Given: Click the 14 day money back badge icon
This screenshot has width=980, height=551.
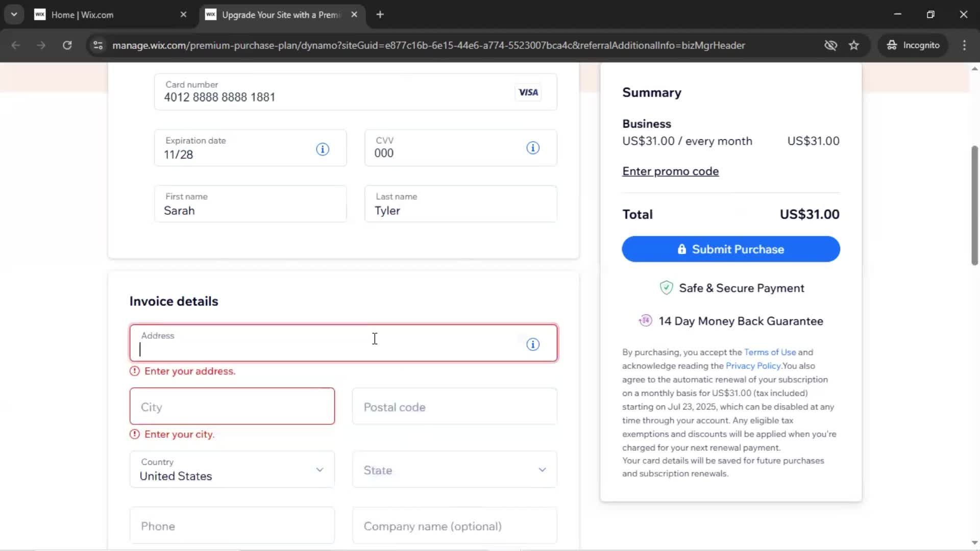Looking at the screenshot, I should pyautogui.click(x=646, y=321).
